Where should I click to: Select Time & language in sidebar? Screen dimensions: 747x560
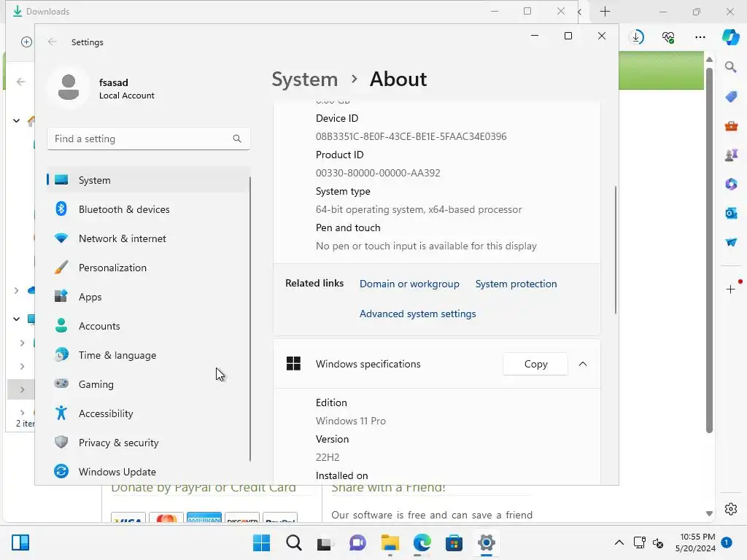pyautogui.click(x=148, y=355)
